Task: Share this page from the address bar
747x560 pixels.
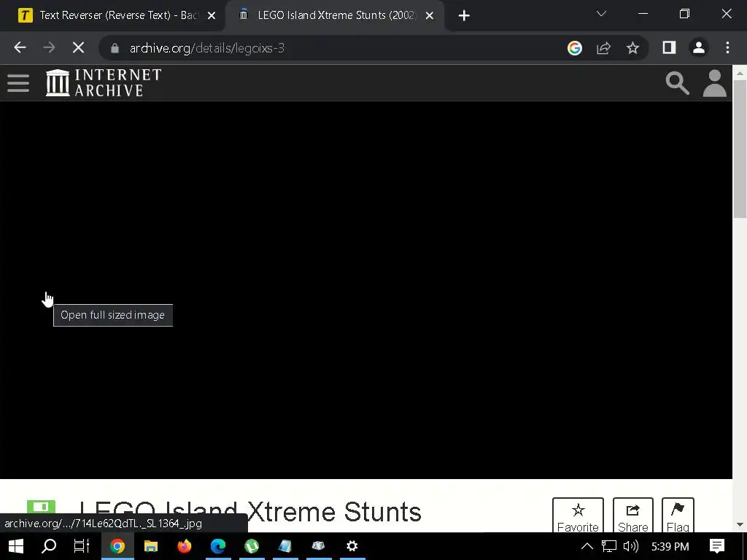Action: coord(603,48)
